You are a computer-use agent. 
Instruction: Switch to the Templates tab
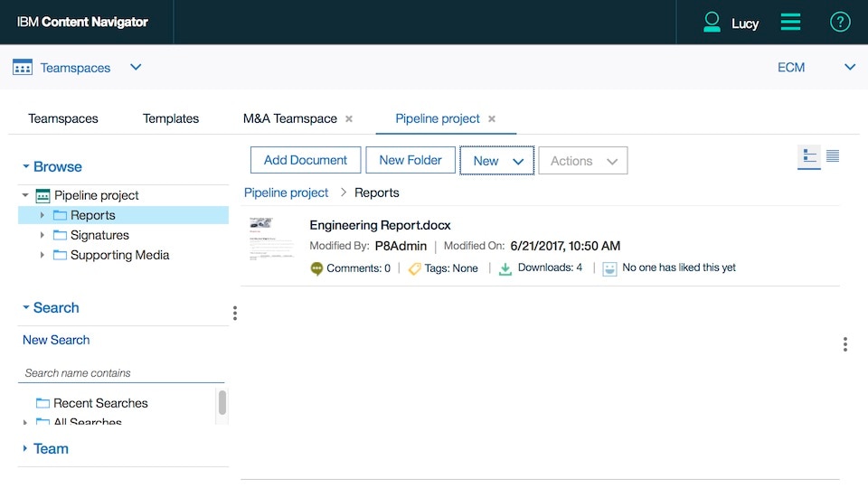pos(171,118)
